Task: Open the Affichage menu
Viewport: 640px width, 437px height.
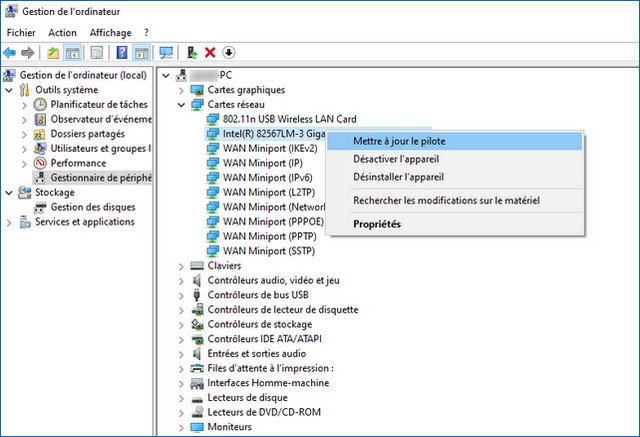Action: coord(110,33)
